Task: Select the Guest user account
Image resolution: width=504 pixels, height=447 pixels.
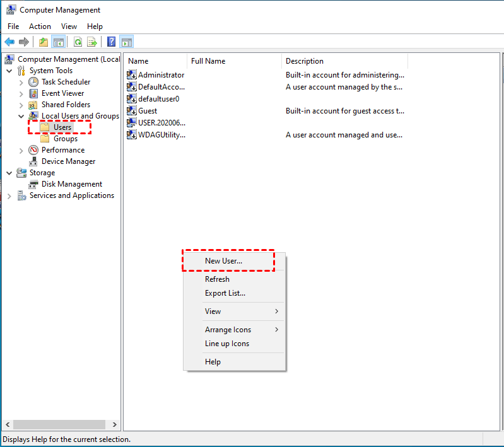Action: 148,111
